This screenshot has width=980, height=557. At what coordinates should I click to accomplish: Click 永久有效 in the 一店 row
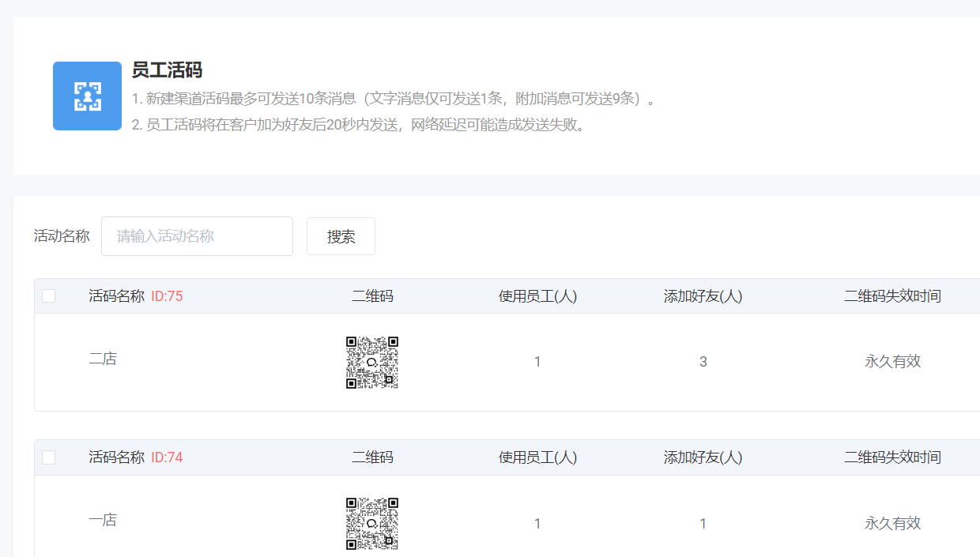(x=892, y=523)
